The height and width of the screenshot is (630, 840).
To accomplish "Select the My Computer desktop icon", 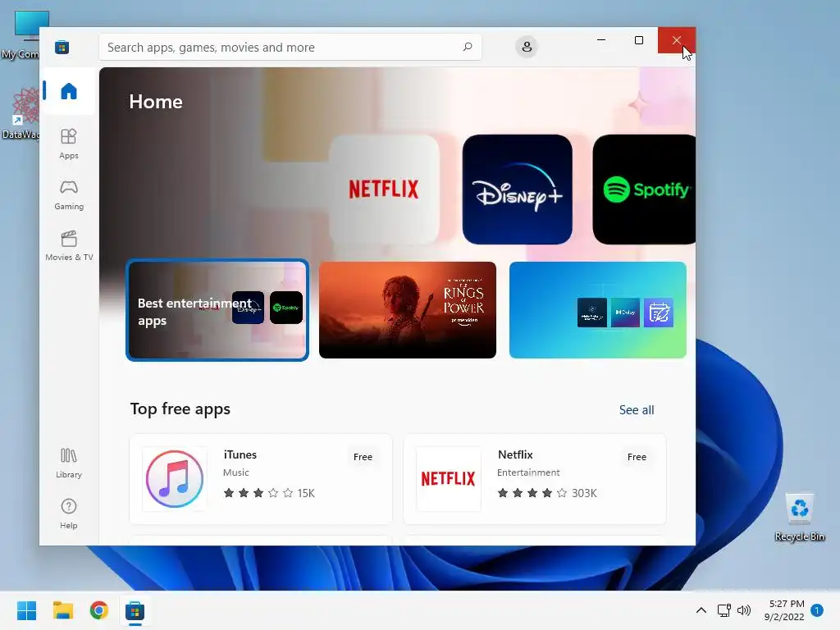I will pyautogui.click(x=21, y=34).
